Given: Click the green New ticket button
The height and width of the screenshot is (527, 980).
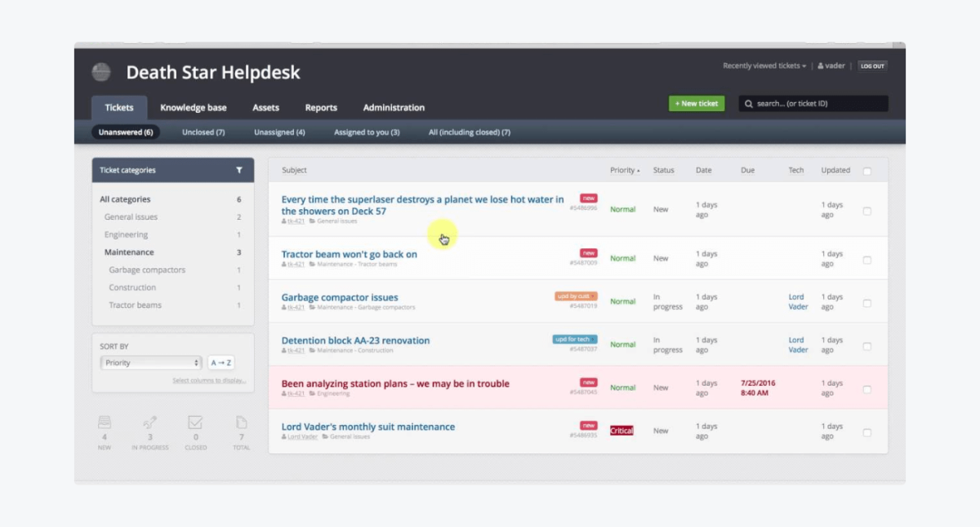Looking at the screenshot, I should [x=697, y=104].
